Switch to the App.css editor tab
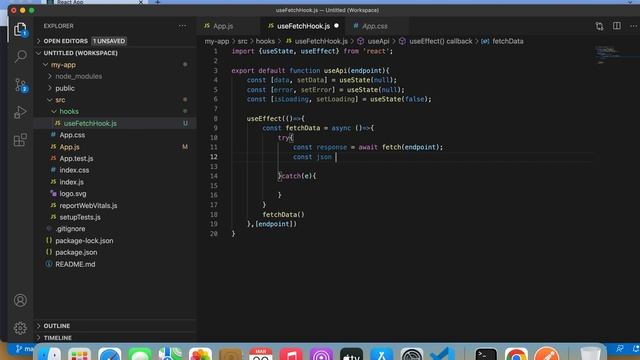The image size is (640, 360). click(x=375, y=26)
